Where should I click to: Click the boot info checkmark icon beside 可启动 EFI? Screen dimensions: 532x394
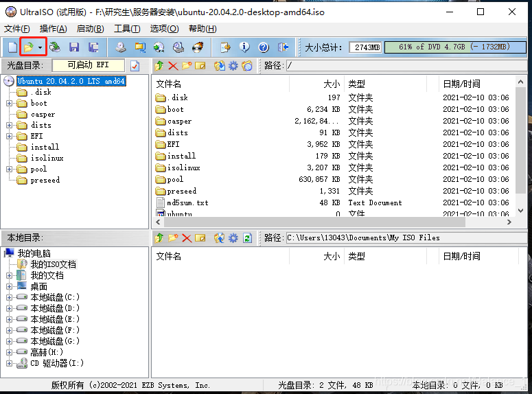135,65
